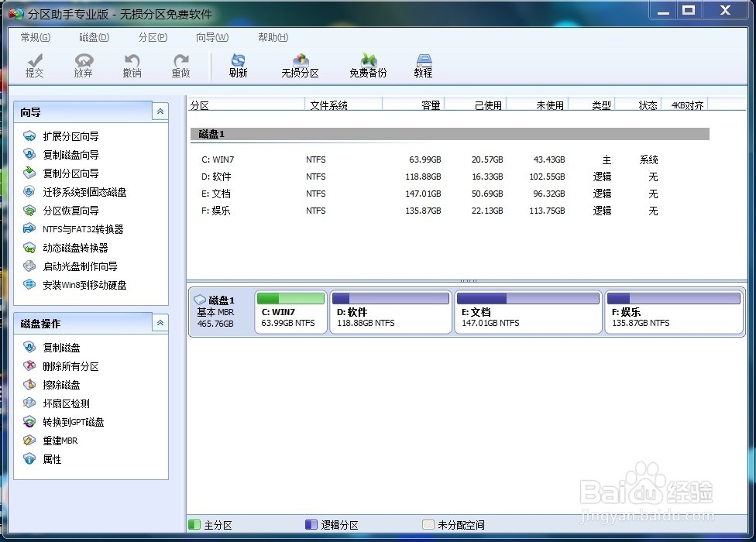756x542 pixels.
Task: Collapse the 向导 panel
Action: [x=160, y=111]
